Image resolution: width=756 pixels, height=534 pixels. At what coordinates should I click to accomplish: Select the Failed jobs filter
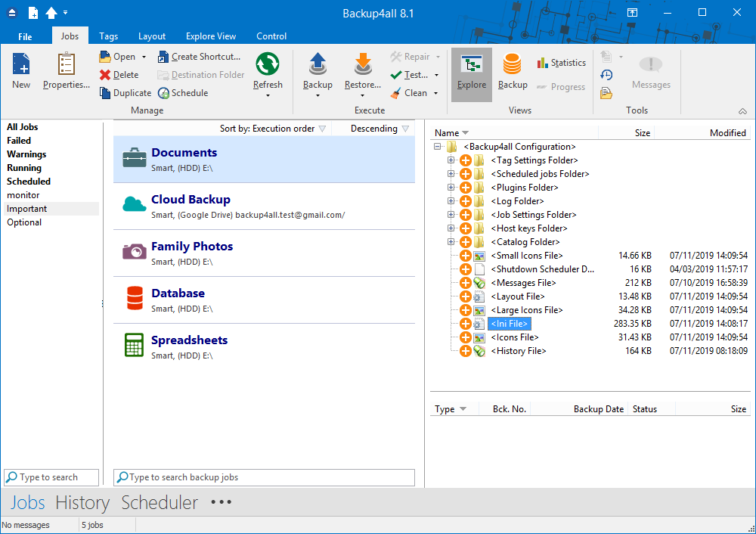19,141
